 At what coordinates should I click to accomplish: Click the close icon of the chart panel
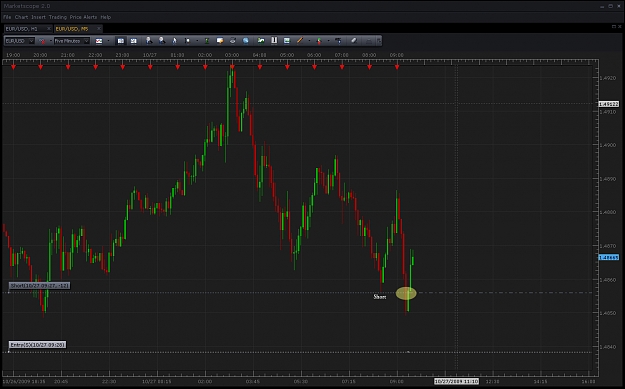(x=619, y=27)
